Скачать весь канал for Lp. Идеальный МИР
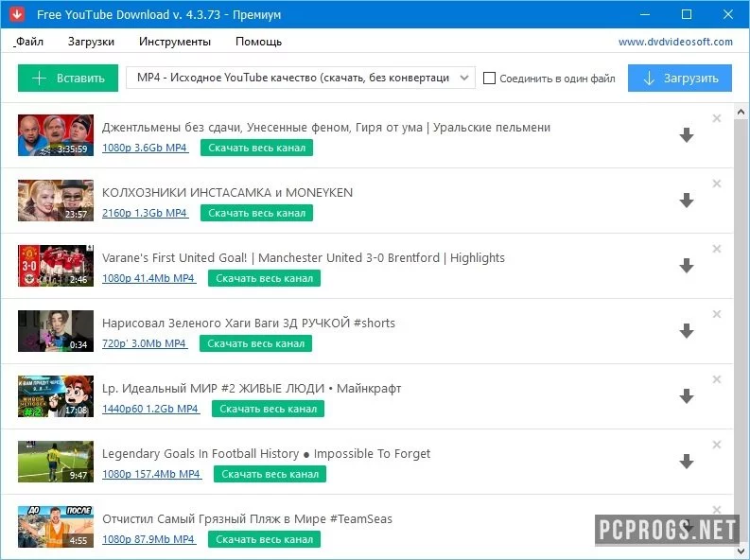 [x=269, y=409]
